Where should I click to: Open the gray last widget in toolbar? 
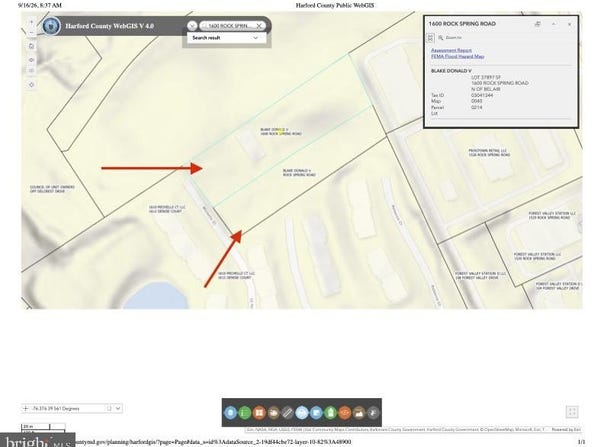pos(373,413)
